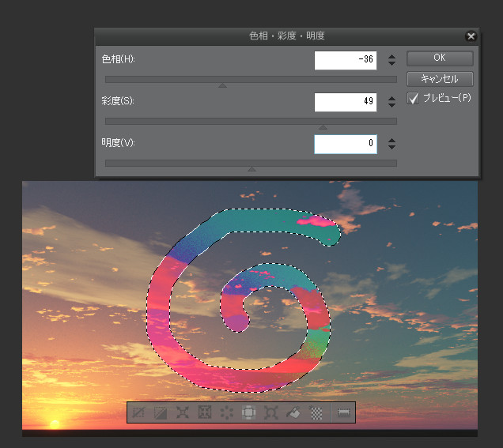Click the OK button
Screen dimensions: 503x448
pyautogui.click(x=440, y=58)
